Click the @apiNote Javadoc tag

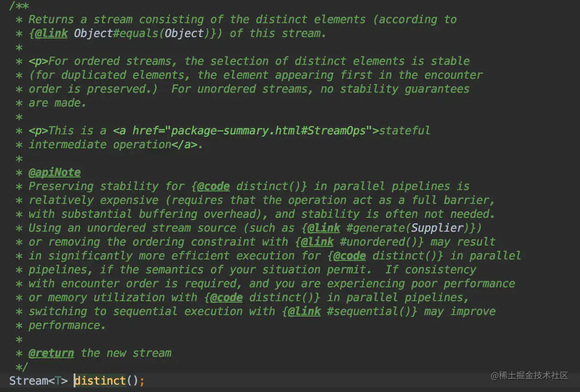click(55, 172)
